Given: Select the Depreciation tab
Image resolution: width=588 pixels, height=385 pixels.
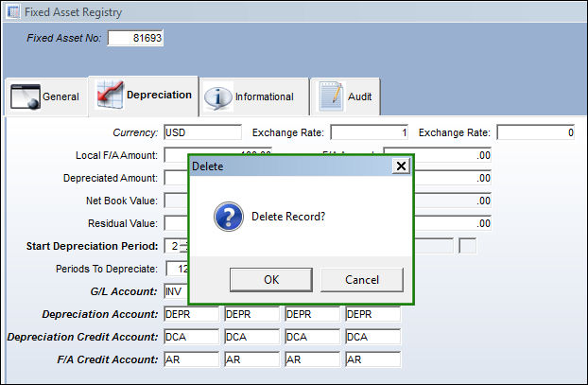Looking at the screenshot, I should (144, 96).
